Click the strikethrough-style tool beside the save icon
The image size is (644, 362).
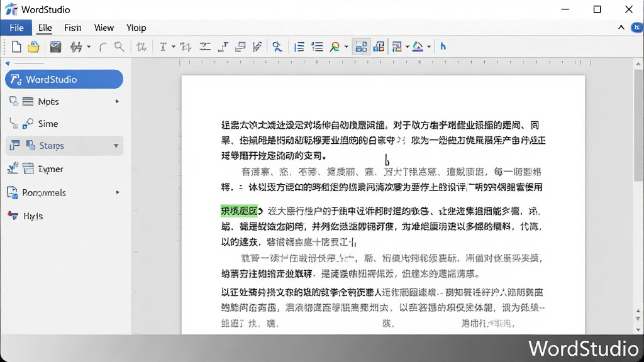click(x=76, y=47)
